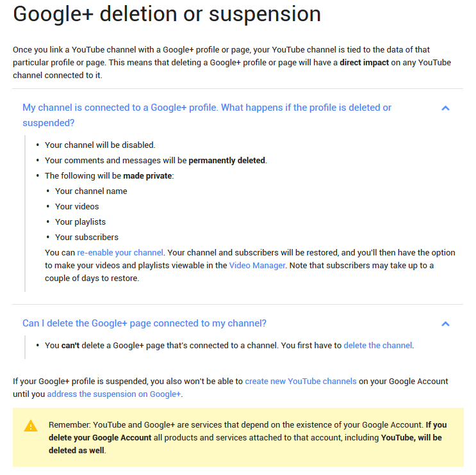Viewport: 476px width, 475px height.
Task: Collapse the Google+ profile deleted question chevron
Action: 445,108
